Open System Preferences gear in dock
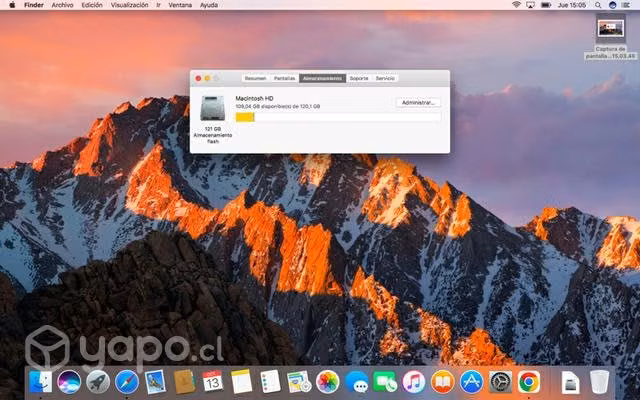 [x=500, y=382]
